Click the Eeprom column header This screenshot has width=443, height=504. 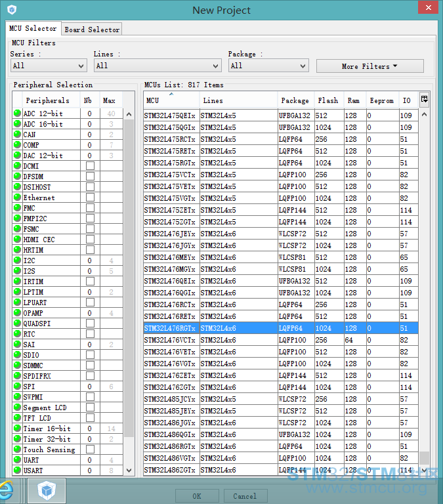381,100
